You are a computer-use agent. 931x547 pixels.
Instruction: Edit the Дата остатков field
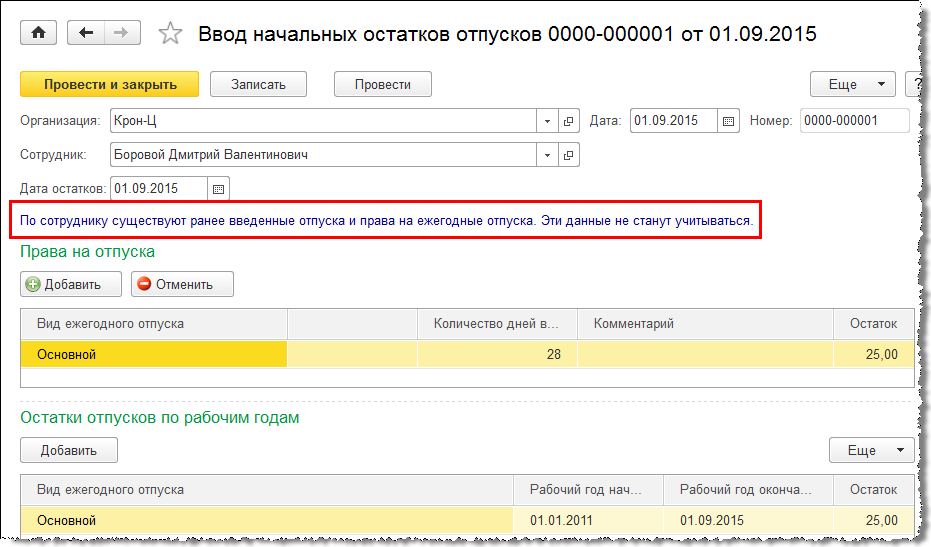pyautogui.click(x=159, y=189)
